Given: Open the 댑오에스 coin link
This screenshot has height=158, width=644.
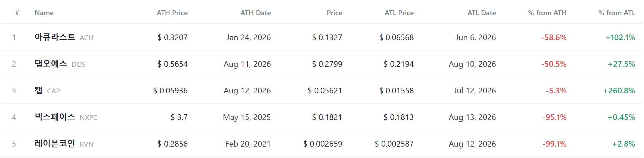Looking at the screenshot, I should click(51, 64).
